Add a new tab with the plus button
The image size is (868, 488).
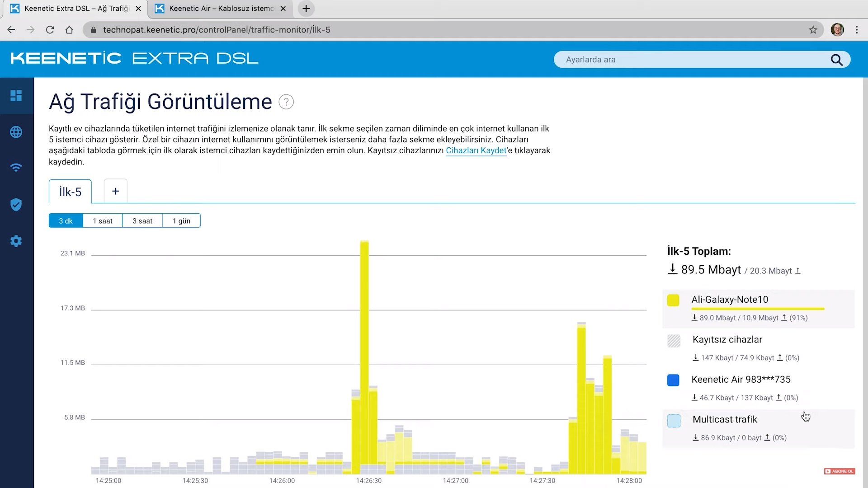116,191
